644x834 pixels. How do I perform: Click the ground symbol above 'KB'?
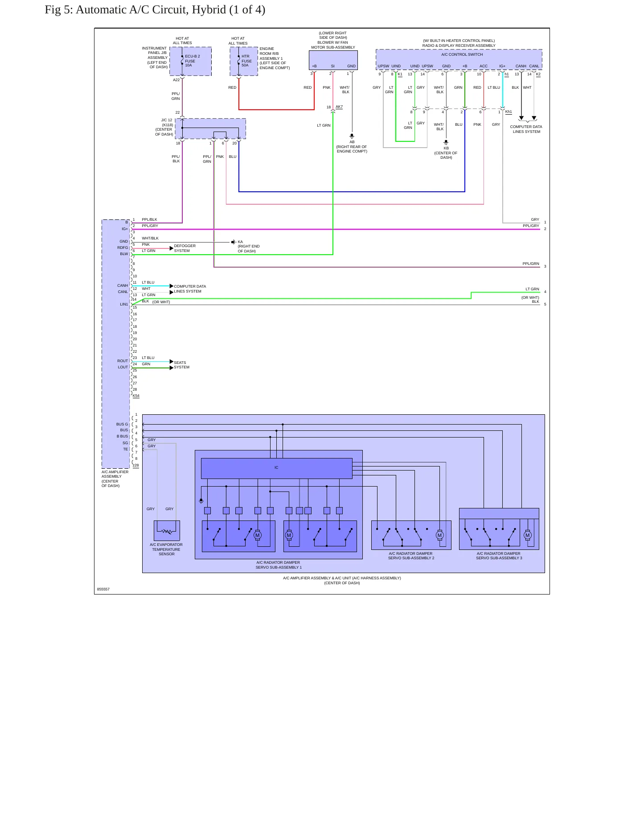[446, 142]
